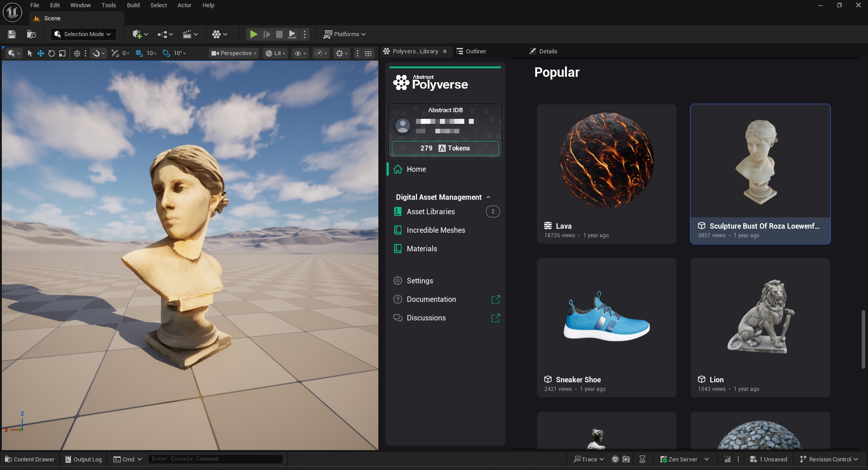Open the viewport performance scalability menu
Screen dimensions: 868x470
pos(321,53)
